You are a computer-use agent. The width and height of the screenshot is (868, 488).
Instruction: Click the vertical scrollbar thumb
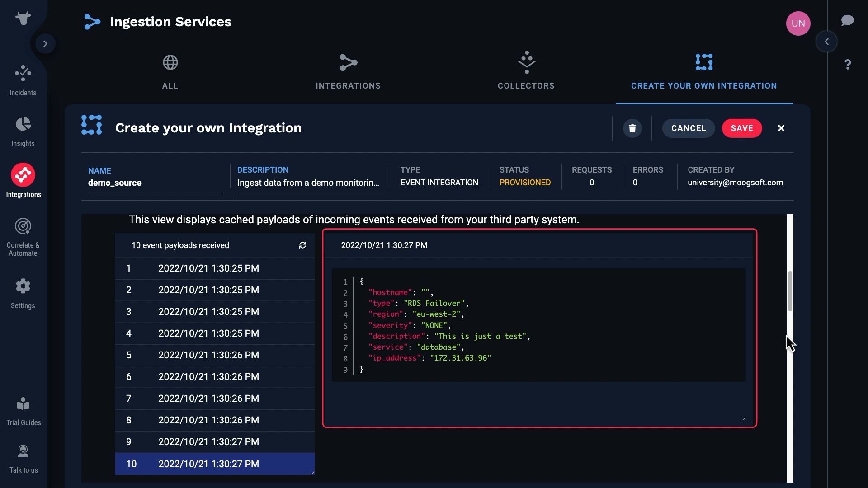coord(790,291)
